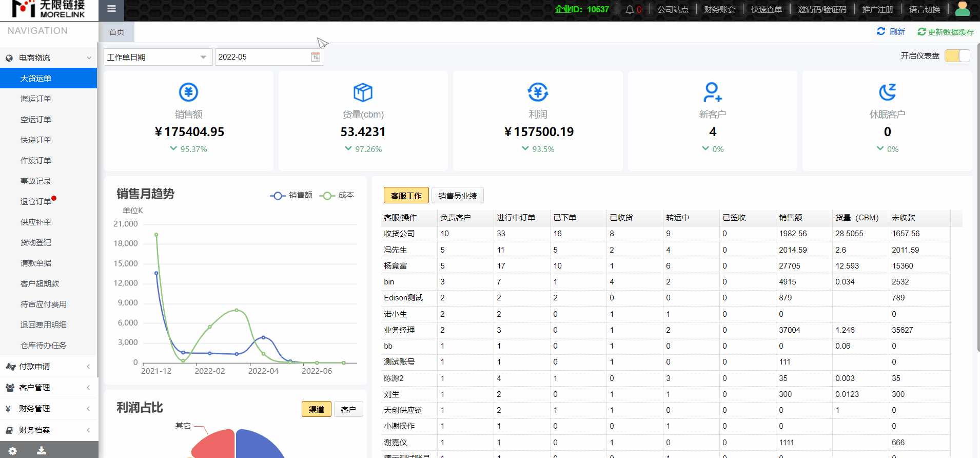980x458 pixels.
Task: Switch to the 销售员业绩 tab
Action: [x=457, y=196]
